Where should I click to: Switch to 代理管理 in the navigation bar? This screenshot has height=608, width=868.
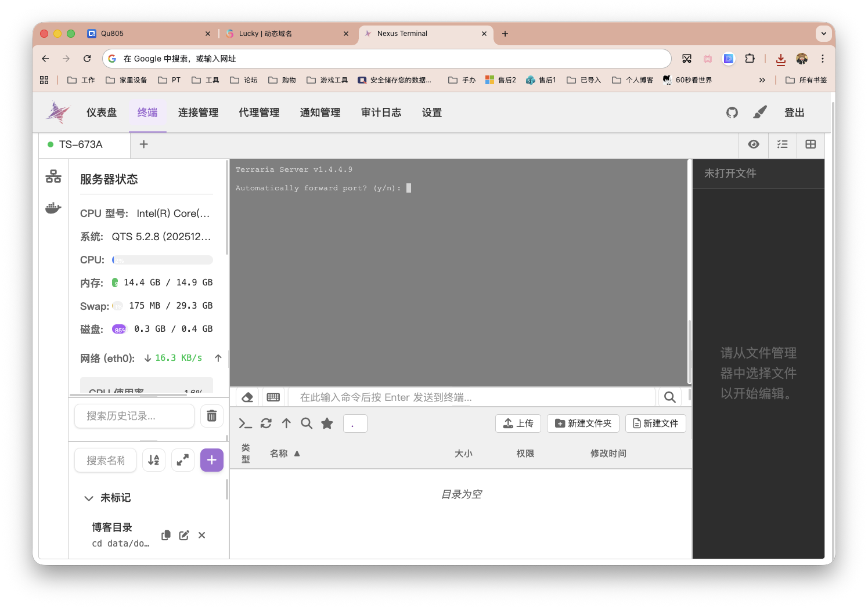(259, 112)
